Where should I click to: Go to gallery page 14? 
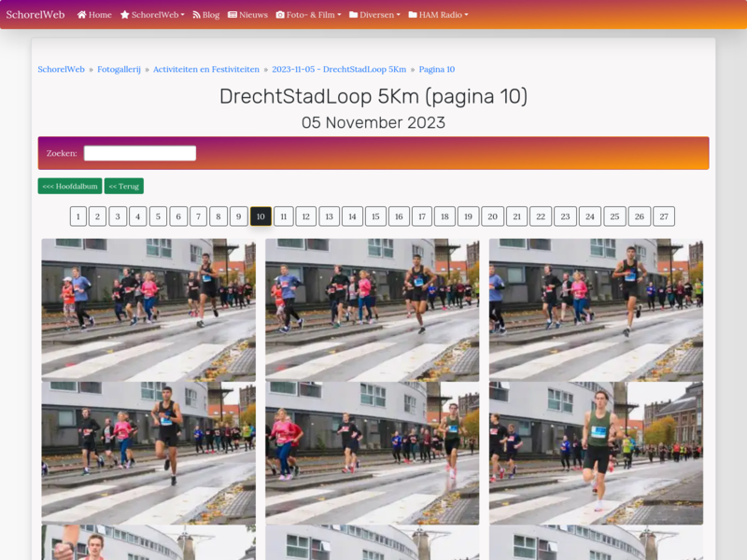click(353, 217)
